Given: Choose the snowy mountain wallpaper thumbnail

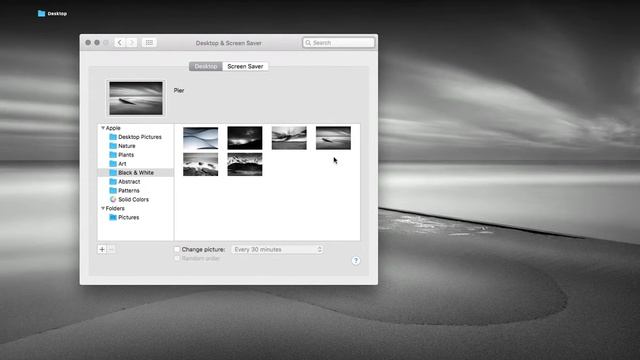Looking at the screenshot, I should [x=245, y=164].
